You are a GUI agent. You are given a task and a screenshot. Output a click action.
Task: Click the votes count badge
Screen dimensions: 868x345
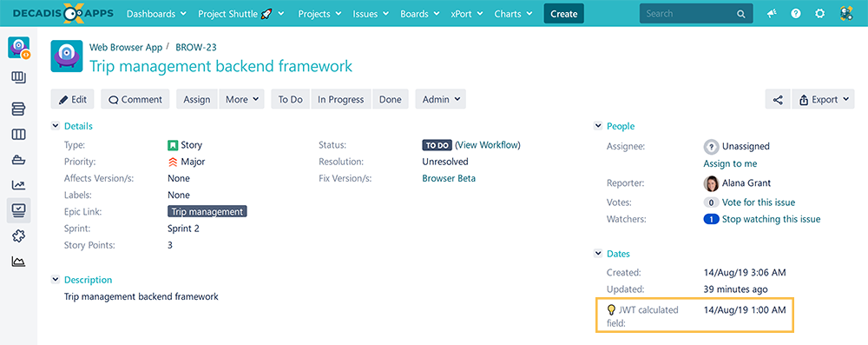pos(711,202)
